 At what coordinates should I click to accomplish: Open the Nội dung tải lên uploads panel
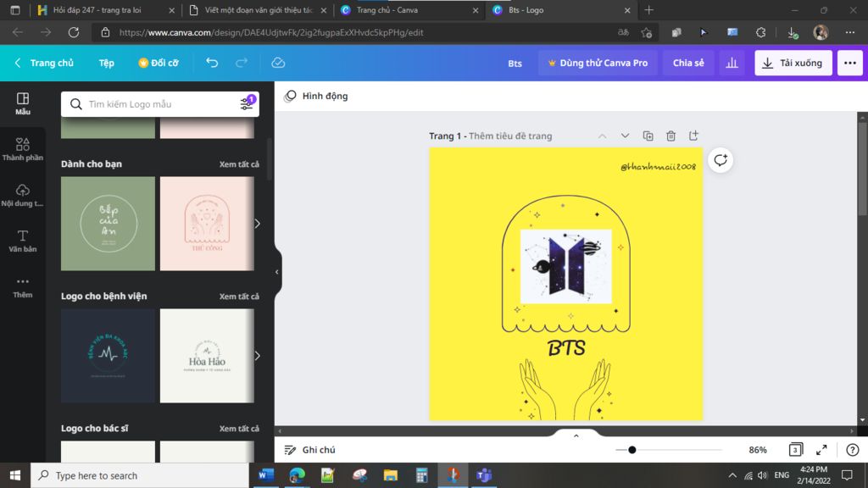coord(23,196)
